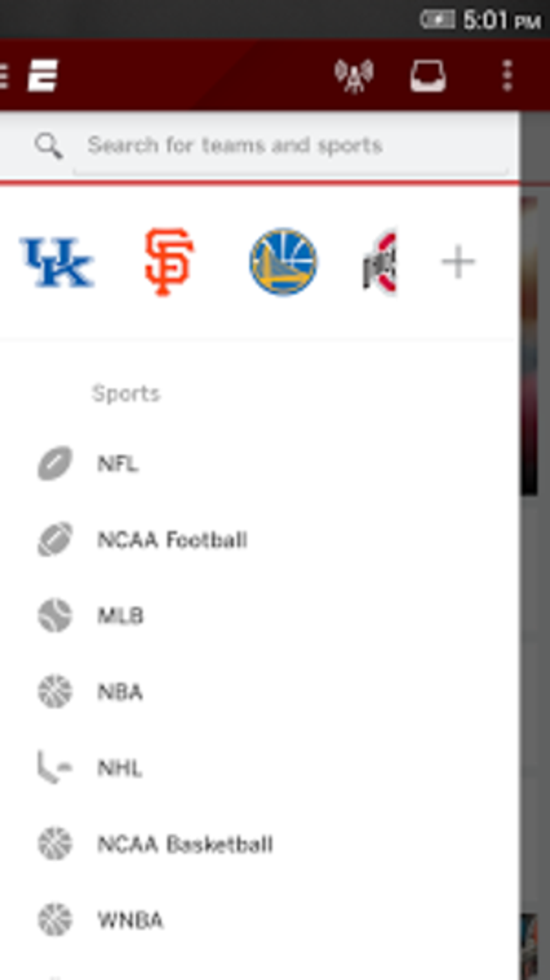Choose NBA in the sports list
The image size is (550, 980).
coord(120,691)
